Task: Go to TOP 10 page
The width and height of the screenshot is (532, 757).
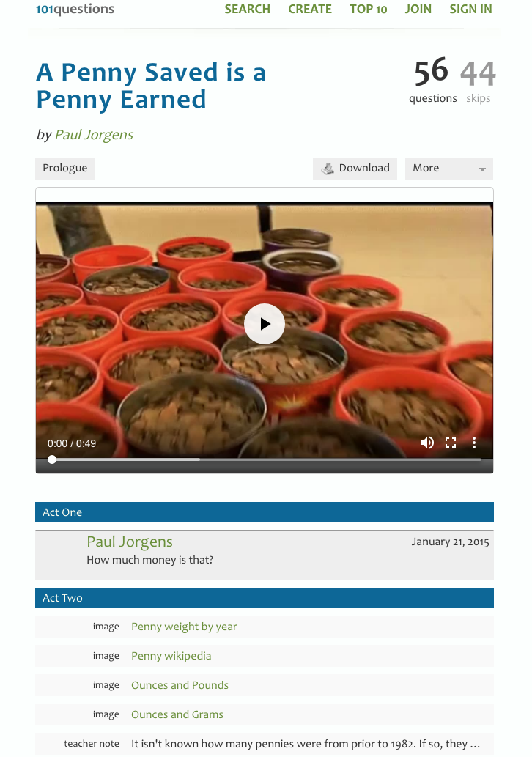Action: 369,10
